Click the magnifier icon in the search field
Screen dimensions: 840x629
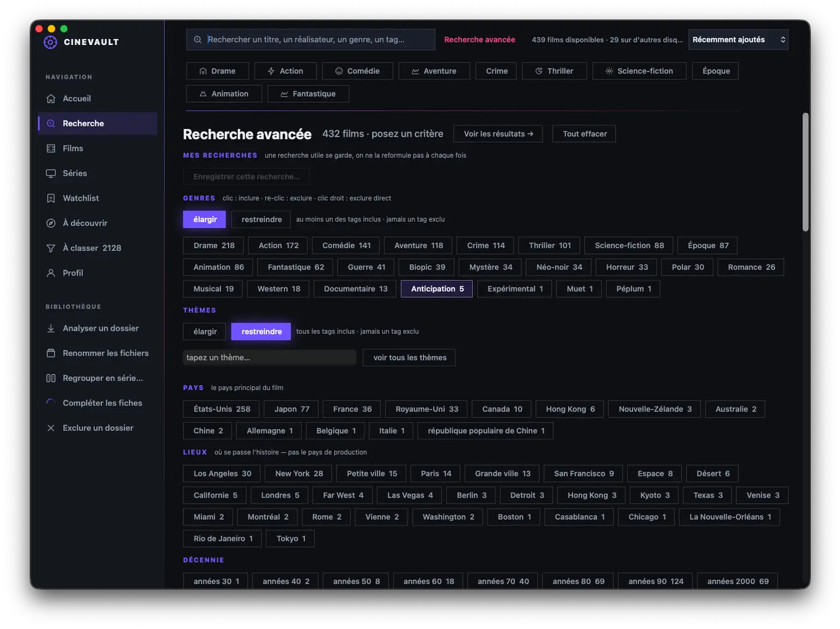pyautogui.click(x=197, y=40)
